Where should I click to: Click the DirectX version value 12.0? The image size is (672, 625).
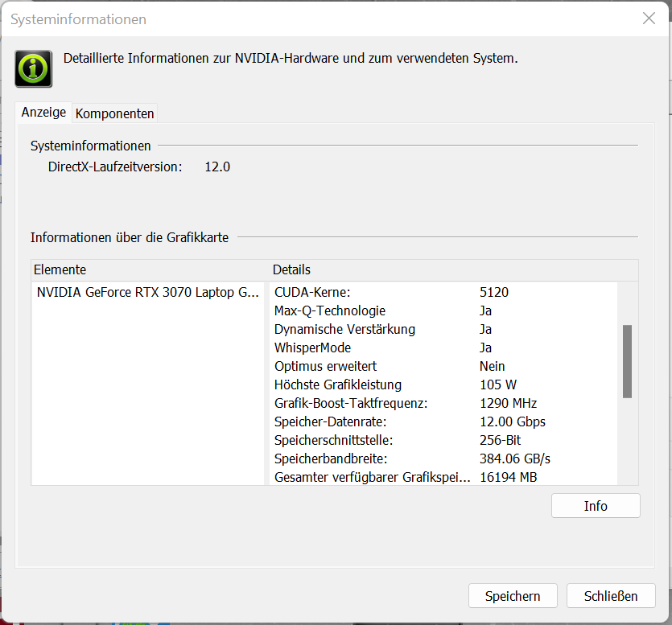(217, 167)
